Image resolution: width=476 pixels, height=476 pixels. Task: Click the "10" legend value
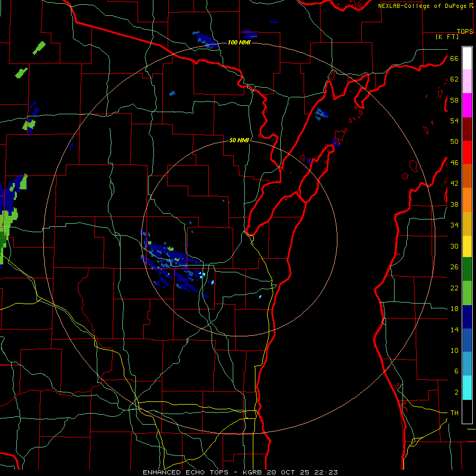point(454,351)
